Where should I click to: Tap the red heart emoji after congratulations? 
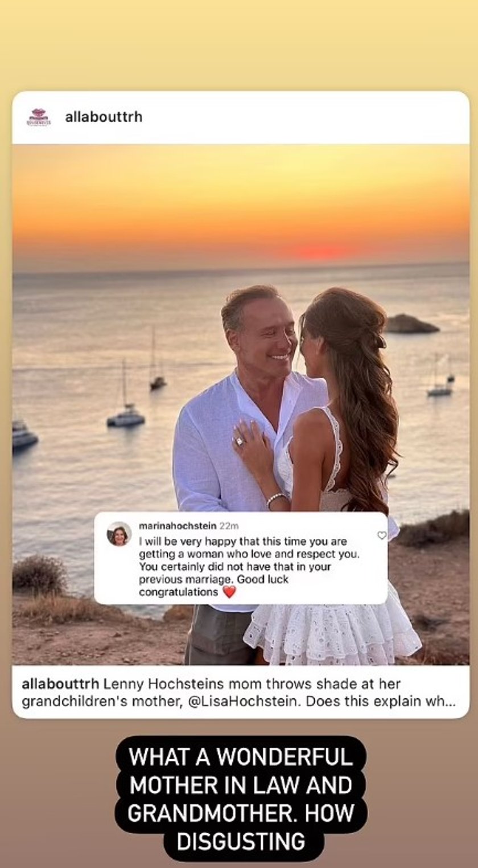(x=229, y=592)
